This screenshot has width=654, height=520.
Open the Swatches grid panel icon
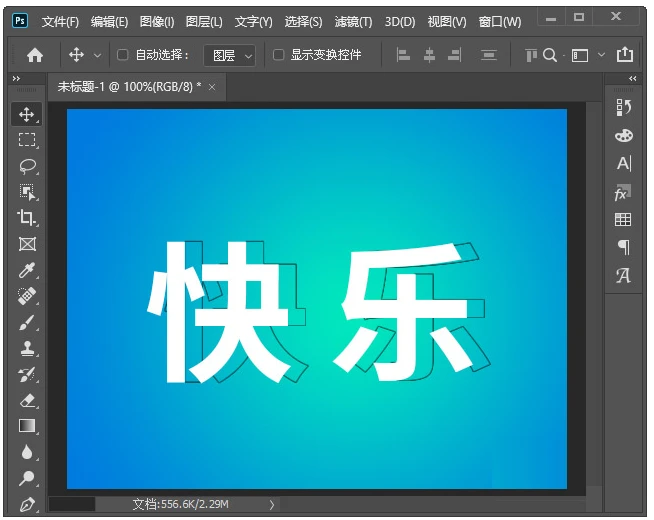pyautogui.click(x=623, y=220)
